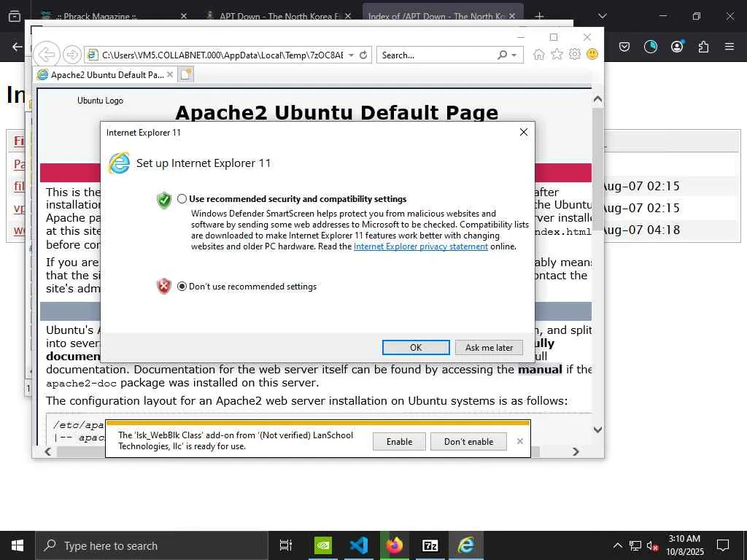Select the Apache2 Ubuntu Default Pa... tab

coord(106,75)
